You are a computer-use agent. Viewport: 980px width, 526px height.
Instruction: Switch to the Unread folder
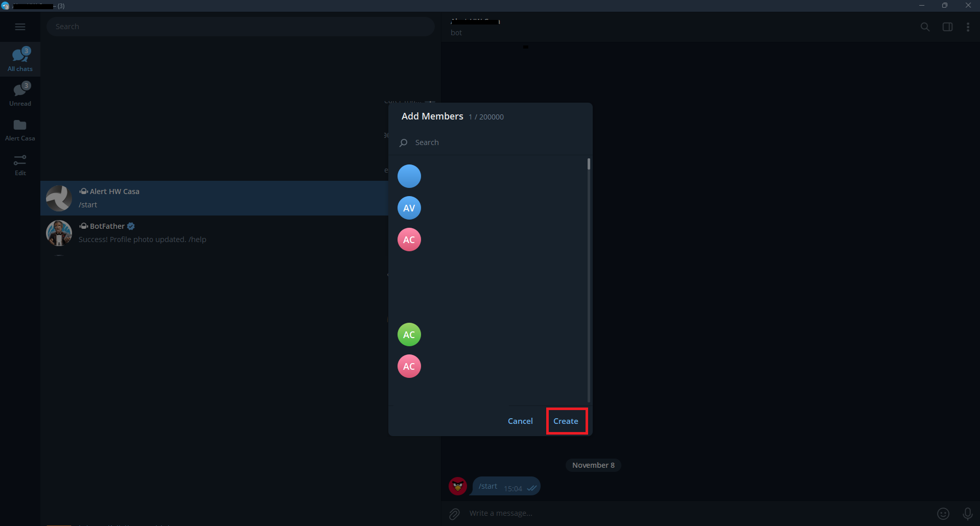(x=20, y=94)
